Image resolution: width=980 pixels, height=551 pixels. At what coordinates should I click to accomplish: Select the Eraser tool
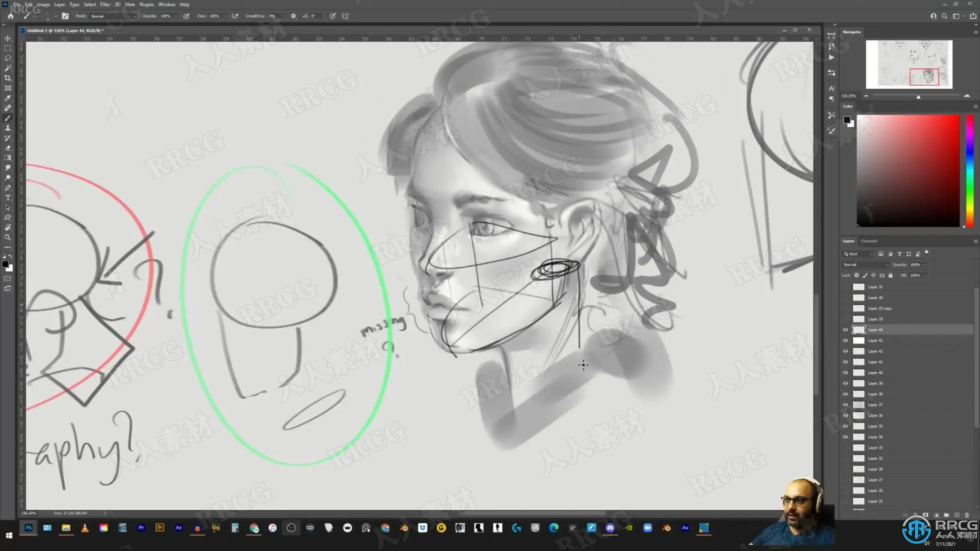pos(8,148)
